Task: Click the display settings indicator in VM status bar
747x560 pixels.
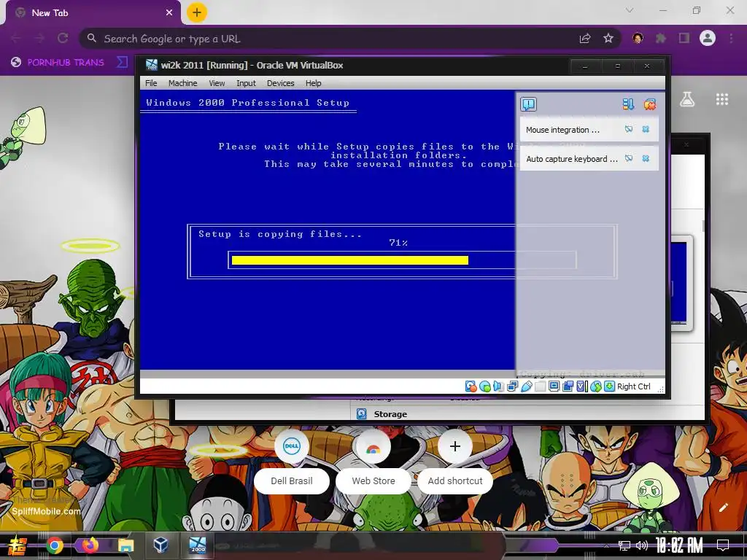Action: click(x=554, y=386)
